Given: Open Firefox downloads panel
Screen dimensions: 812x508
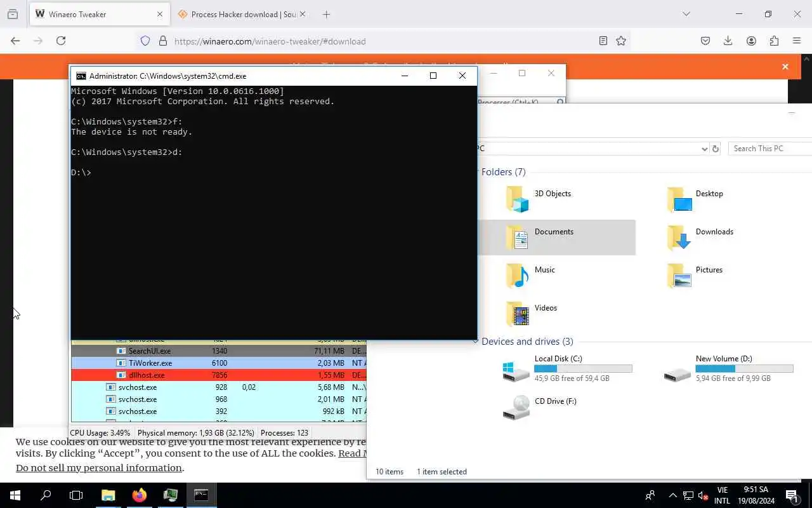Looking at the screenshot, I should point(728,41).
